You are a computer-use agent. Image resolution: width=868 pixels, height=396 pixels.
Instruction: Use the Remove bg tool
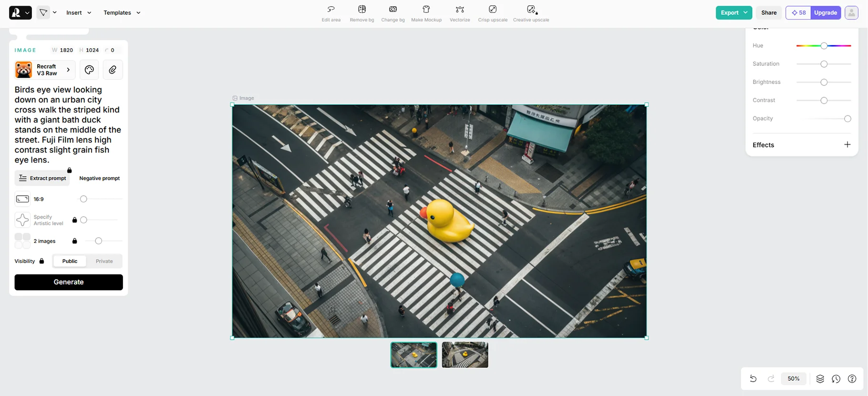[x=362, y=13]
